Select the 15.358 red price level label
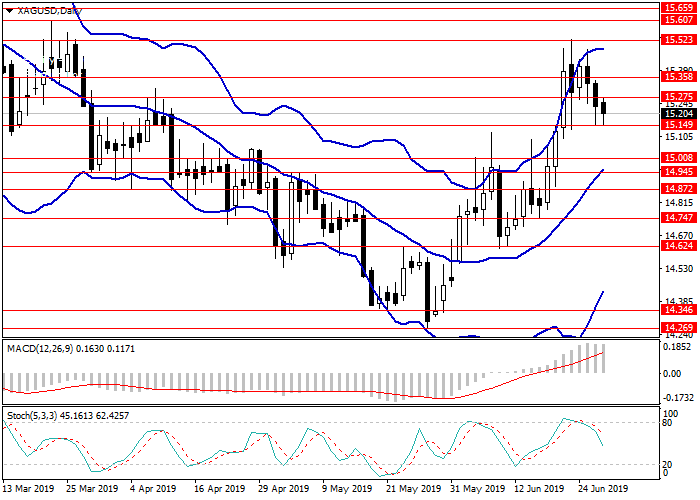The height and width of the screenshot is (500, 700). point(676,76)
